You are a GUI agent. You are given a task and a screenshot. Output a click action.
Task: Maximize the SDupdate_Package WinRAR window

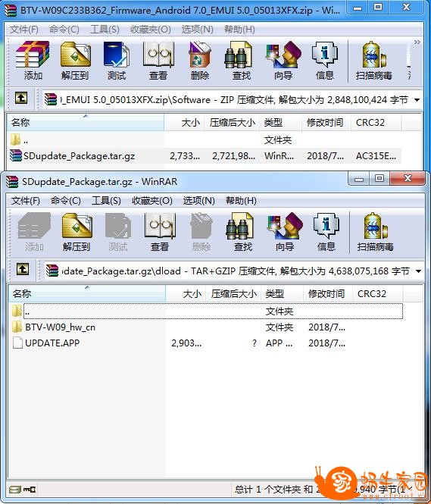[379, 178]
